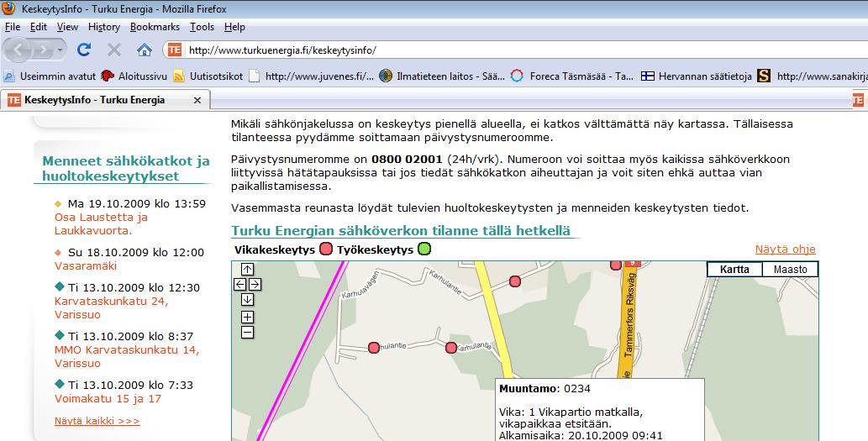Pan the map right with arrow button
The height and width of the screenshot is (441, 868).
coord(255,284)
